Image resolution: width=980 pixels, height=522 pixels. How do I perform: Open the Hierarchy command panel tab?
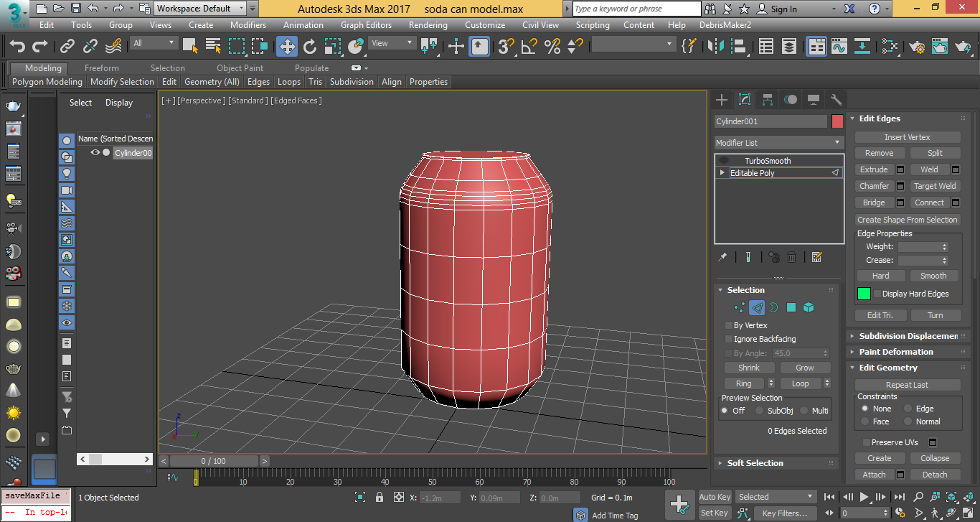tap(768, 100)
